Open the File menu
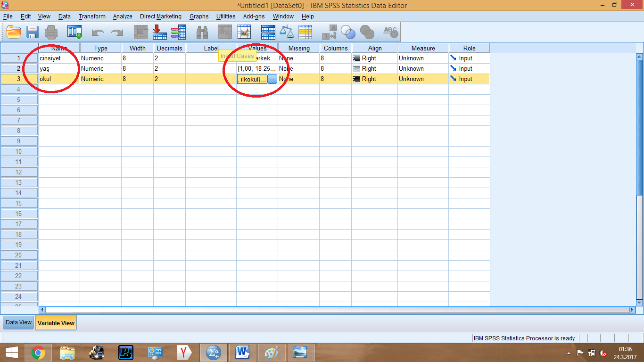This screenshot has height=362, width=644. tap(8, 16)
